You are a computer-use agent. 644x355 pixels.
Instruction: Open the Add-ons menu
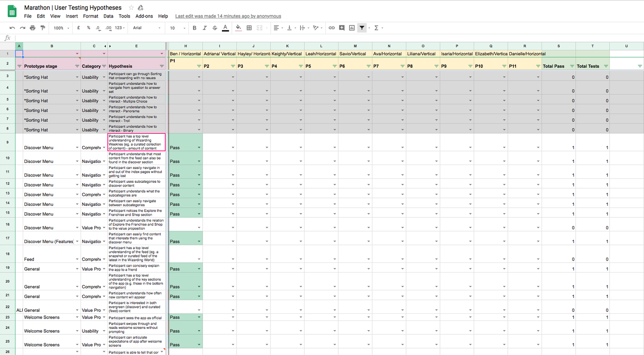pyautogui.click(x=144, y=16)
